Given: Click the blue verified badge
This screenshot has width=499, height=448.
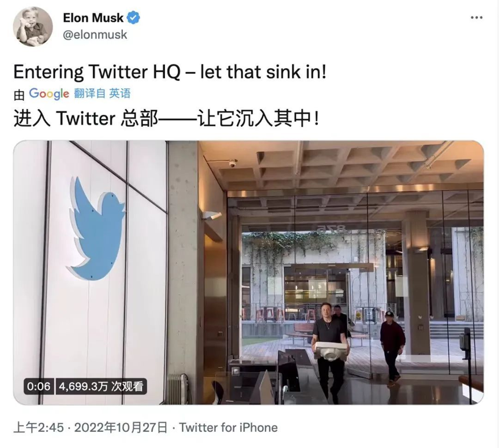Looking at the screenshot, I should (x=133, y=18).
